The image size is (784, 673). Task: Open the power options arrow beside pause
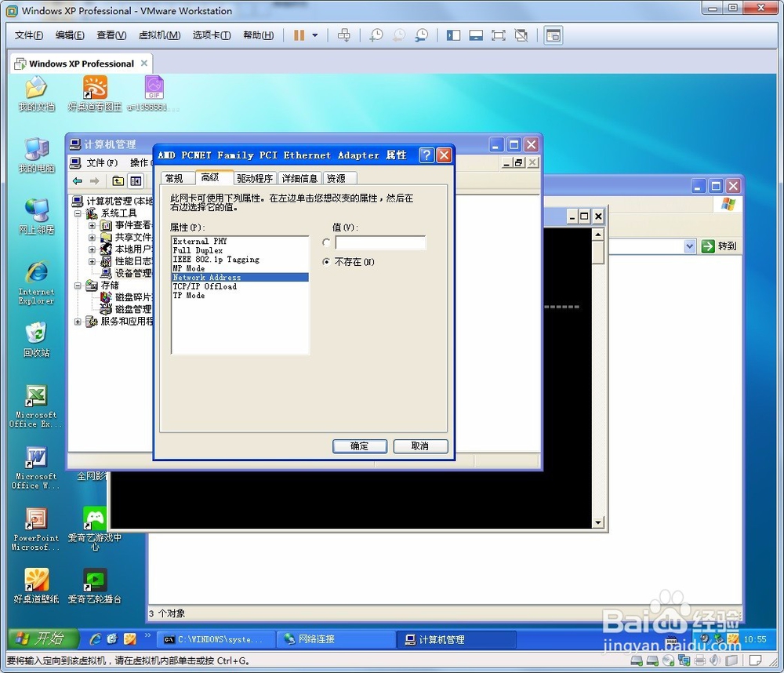[315, 35]
